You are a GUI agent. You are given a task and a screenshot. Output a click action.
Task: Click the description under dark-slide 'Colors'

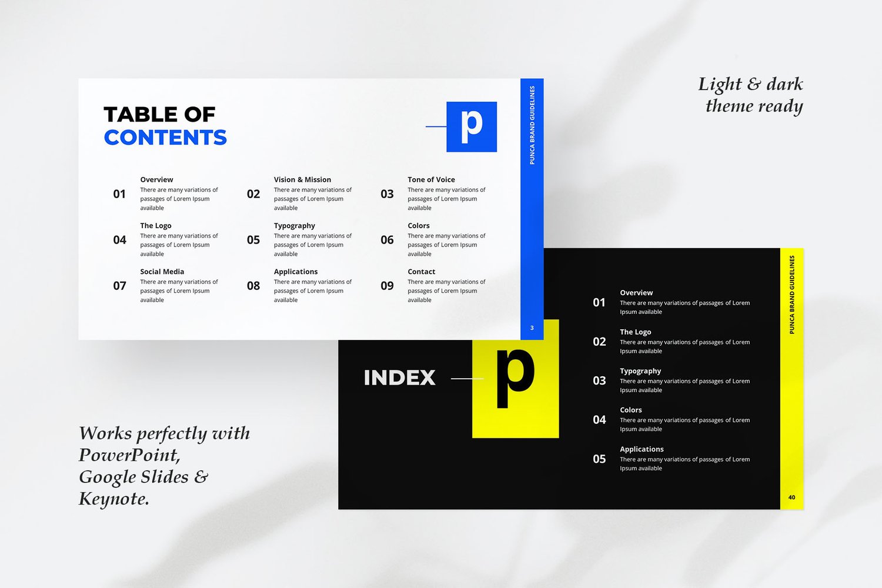tap(685, 425)
